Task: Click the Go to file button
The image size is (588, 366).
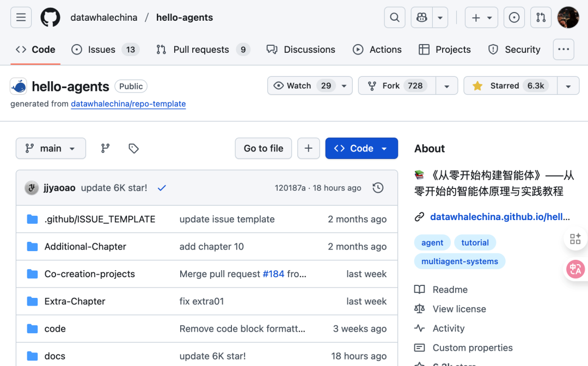Action: tap(263, 148)
